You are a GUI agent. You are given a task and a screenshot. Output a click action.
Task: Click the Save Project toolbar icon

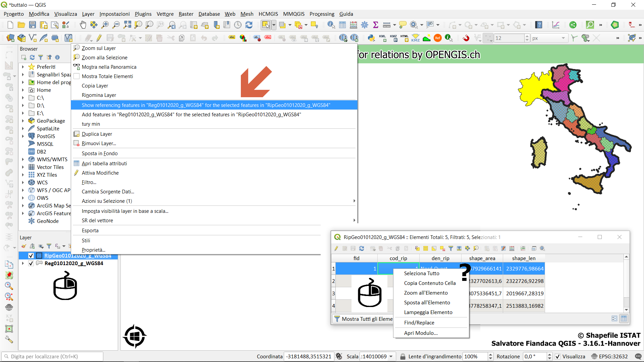[x=33, y=25]
